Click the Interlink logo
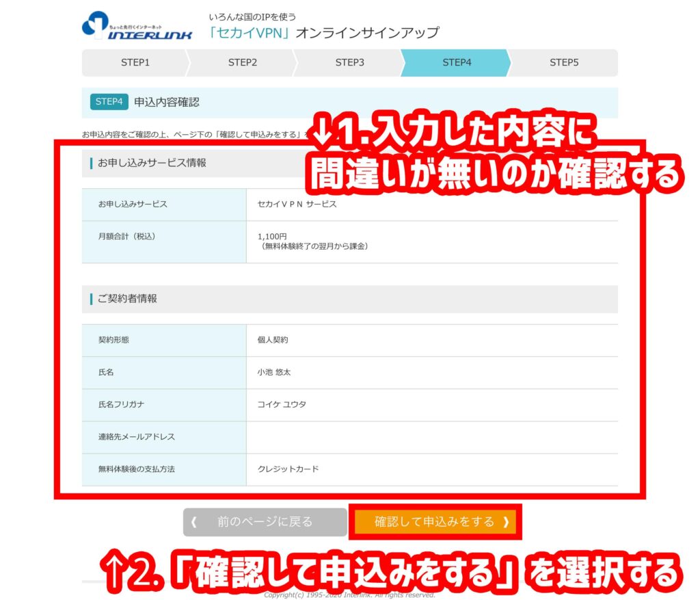Image resolution: width=700 pixels, height=600 pixels. pos(137,26)
